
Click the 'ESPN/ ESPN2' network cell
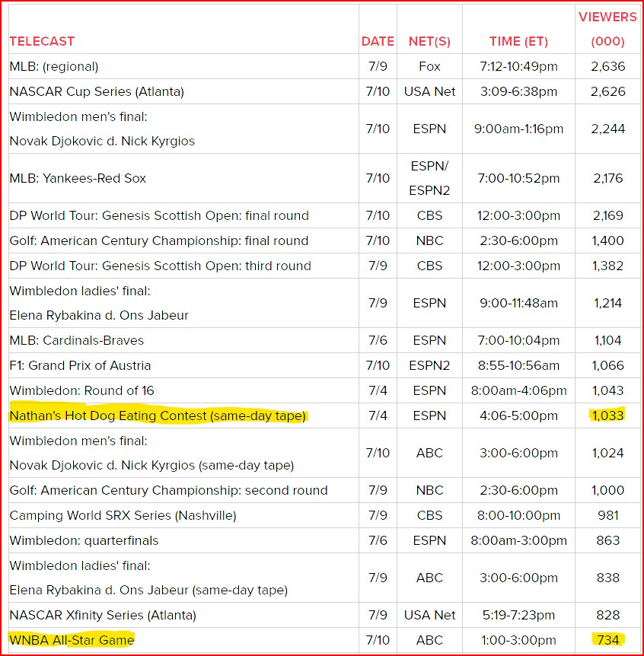pos(429,178)
